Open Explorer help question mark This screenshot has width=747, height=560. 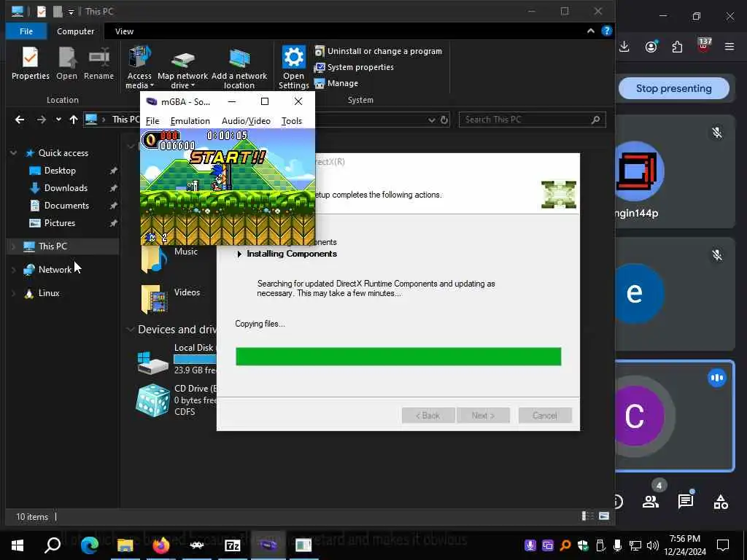coord(606,31)
